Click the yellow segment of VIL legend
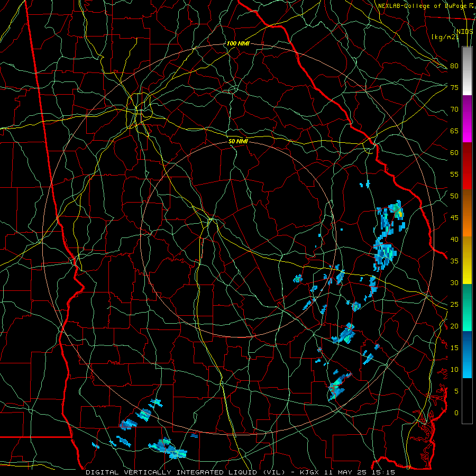The width and height of the screenshot is (476, 476). click(467, 260)
